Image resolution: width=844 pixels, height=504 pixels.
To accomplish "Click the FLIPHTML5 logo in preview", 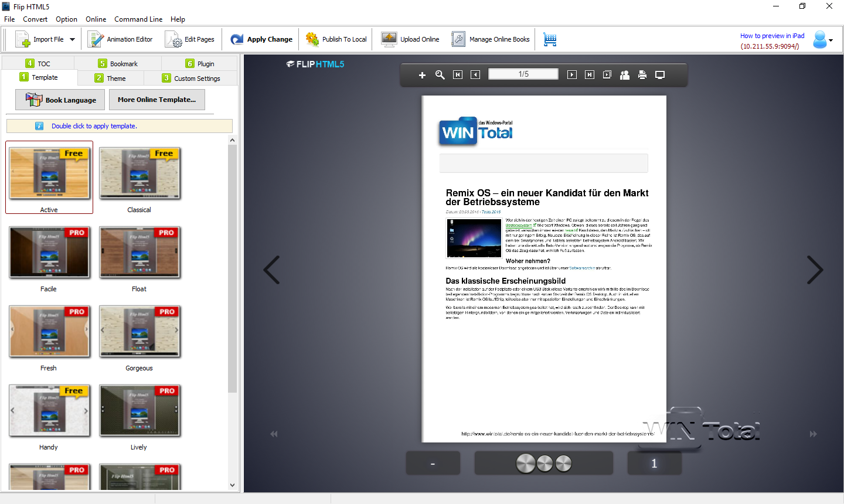I will 315,64.
